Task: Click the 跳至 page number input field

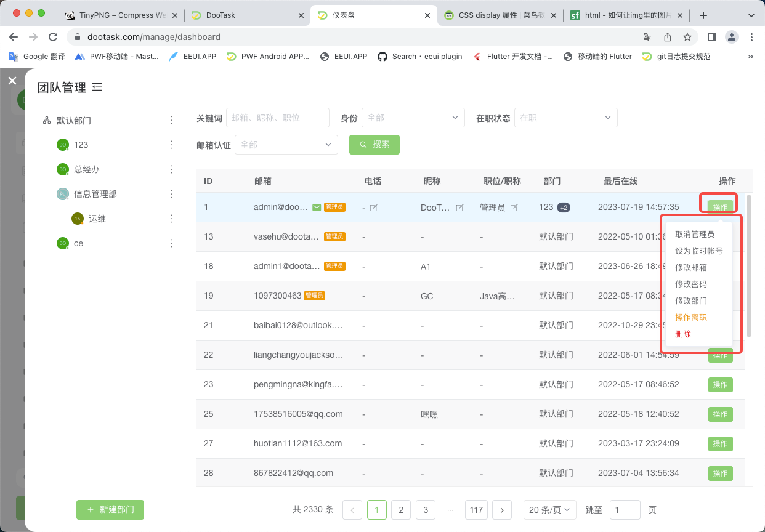Action: pyautogui.click(x=624, y=510)
